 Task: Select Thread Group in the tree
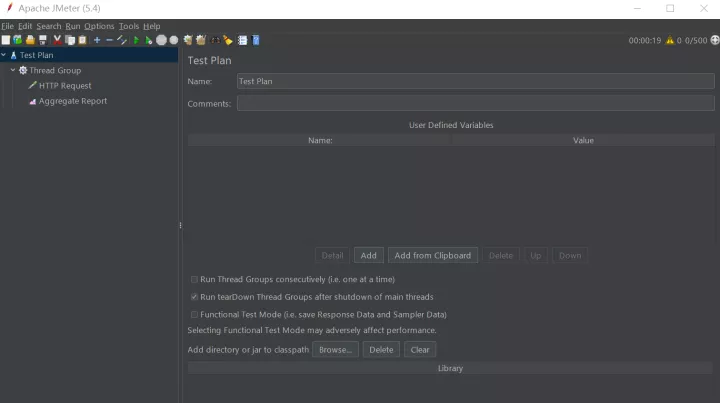pyautogui.click(x=55, y=70)
